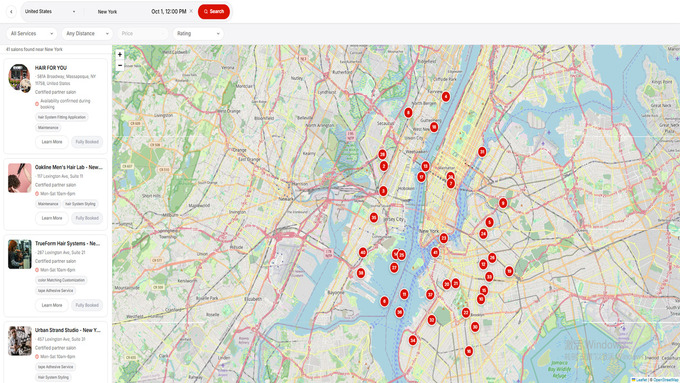Click Fully Booked on TrueForm Hair Systems card

[x=87, y=305]
